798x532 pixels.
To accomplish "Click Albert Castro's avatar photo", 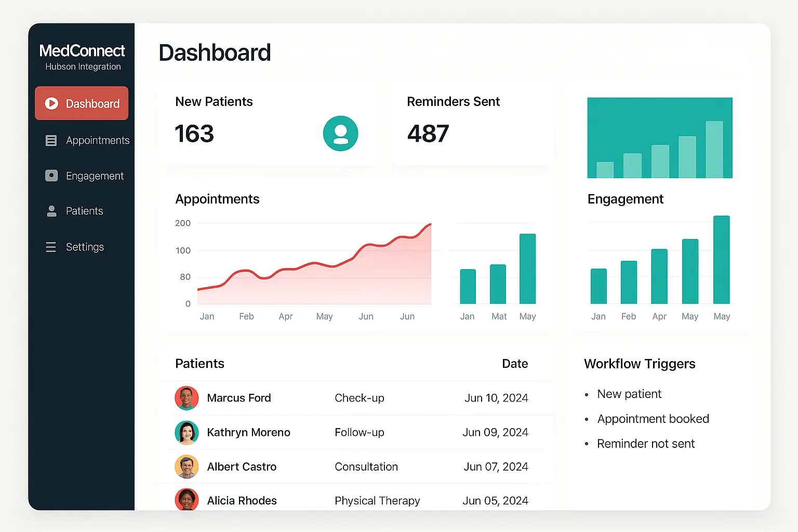I will [187, 467].
